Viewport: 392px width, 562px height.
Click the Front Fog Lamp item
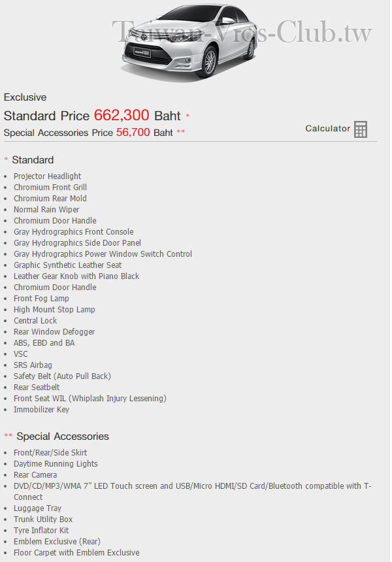(x=41, y=298)
